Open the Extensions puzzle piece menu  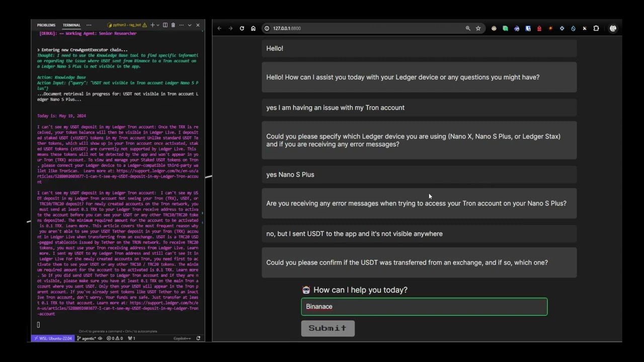[x=596, y=29]
